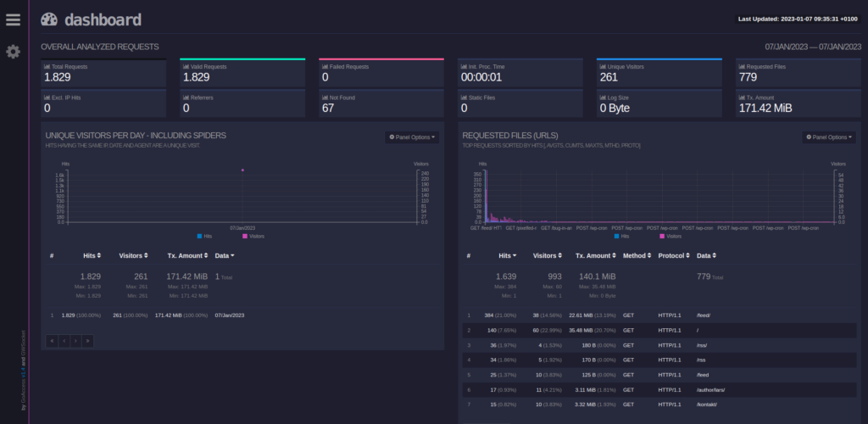Click the Unique Visitors value 261
The height and width of the screenshot is (424, 868).
tap(609, 77)
